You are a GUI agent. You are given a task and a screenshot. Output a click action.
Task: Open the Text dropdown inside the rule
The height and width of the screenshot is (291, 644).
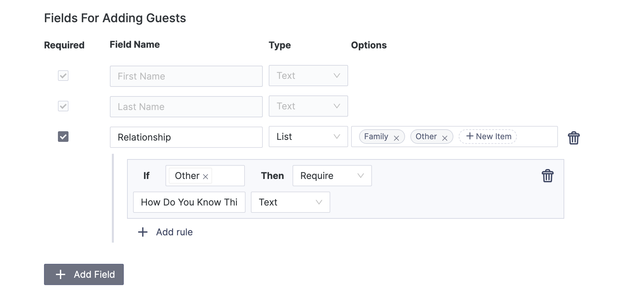pos(290,202)
